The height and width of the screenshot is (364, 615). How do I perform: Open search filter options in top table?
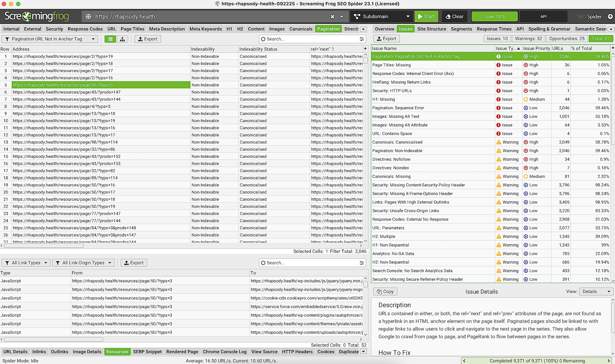tap(362, 39)
